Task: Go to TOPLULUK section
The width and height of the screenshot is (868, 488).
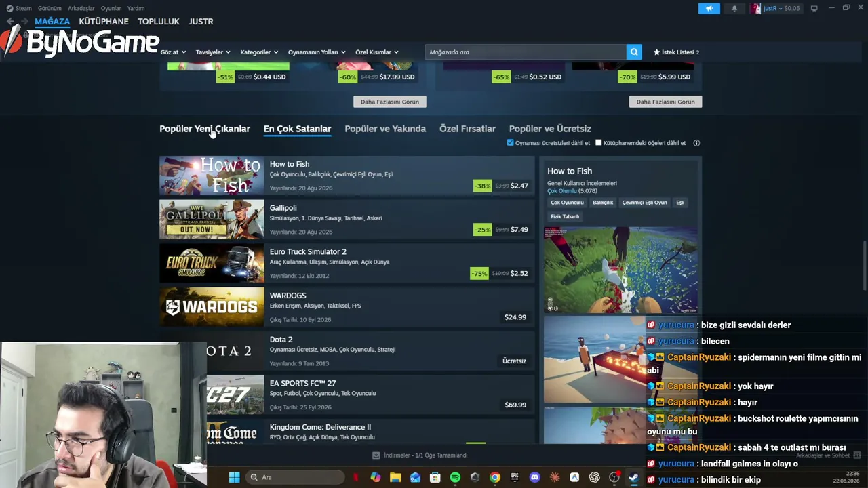Action: [159, 22]
